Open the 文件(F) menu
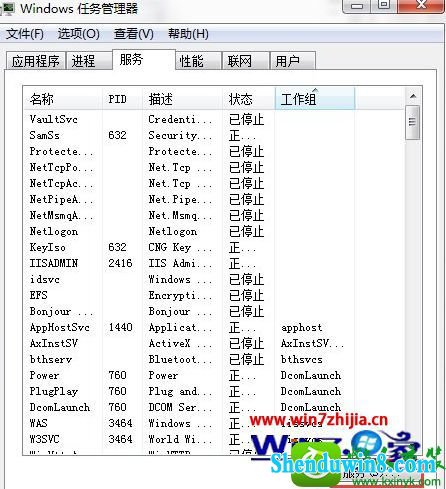The height and width of the screenshot is (489, 446). [x=25, y=34]
